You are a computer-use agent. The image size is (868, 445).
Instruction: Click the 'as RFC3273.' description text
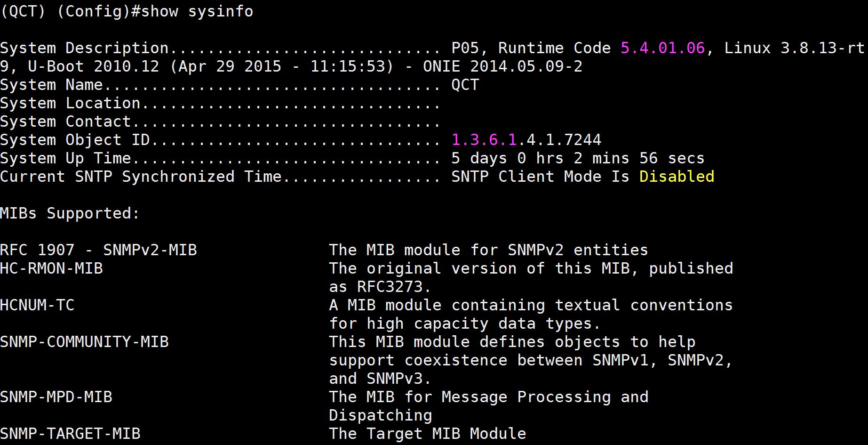[x=380, y=287]
